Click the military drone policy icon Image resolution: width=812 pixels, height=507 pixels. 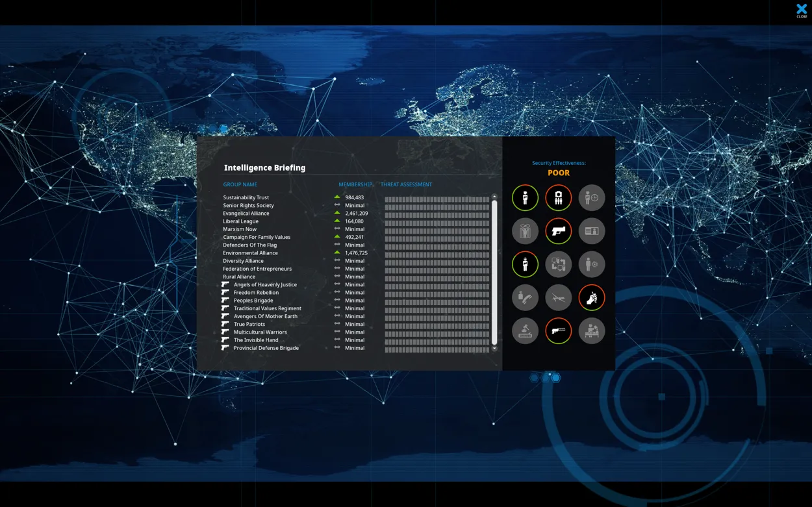click(558, 298)
